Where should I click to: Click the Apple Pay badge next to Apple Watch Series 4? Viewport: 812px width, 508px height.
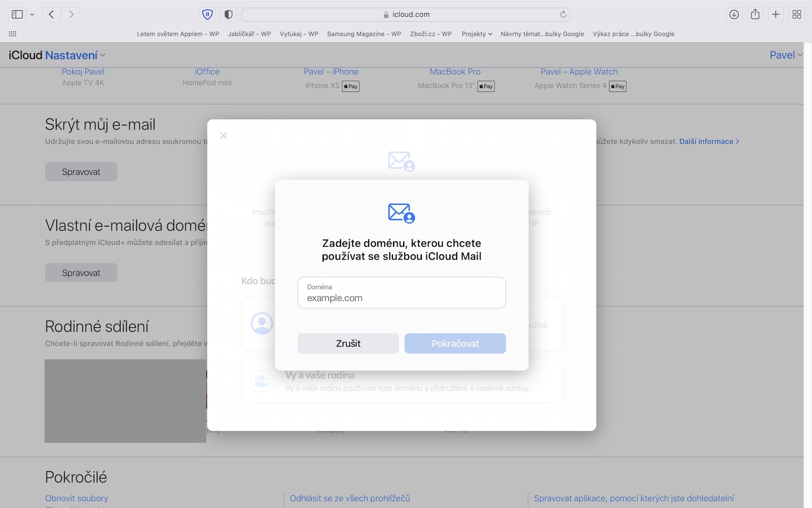click(618, 86)
